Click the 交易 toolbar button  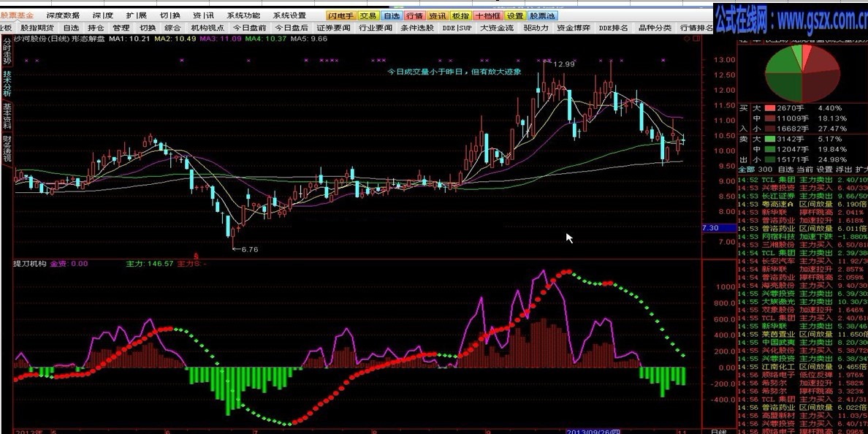pyautogui.click(x=368, y=16)
